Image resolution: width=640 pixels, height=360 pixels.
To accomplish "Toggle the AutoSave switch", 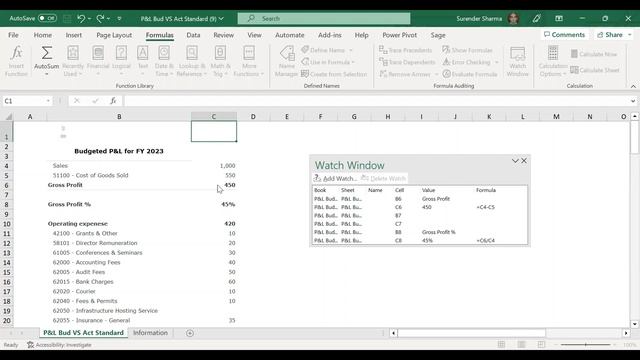I will coord(47,18).
